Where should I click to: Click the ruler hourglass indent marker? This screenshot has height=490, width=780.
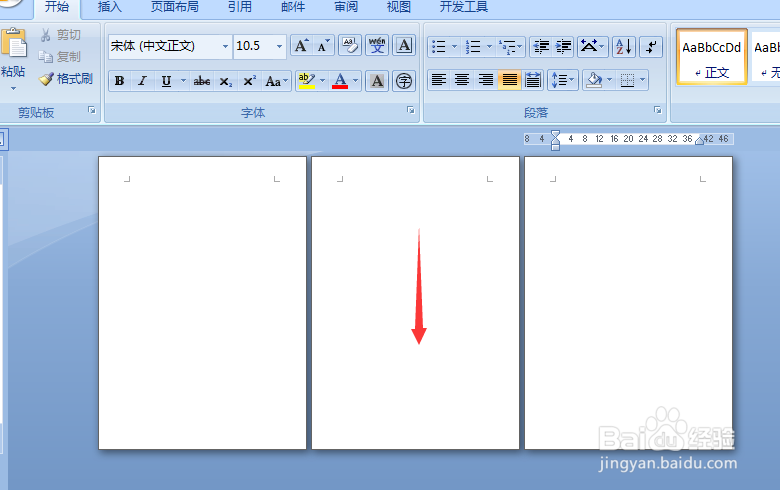[x=555, y=140]
